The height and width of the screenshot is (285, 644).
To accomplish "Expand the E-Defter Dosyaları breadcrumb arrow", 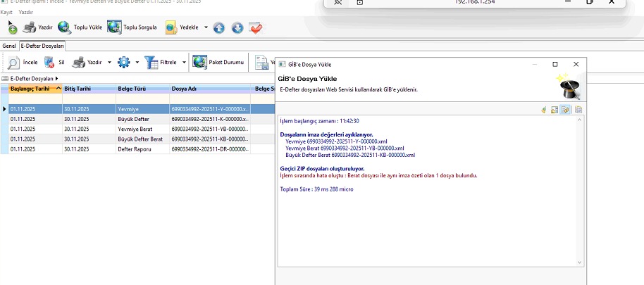I will tap(56, 78).
